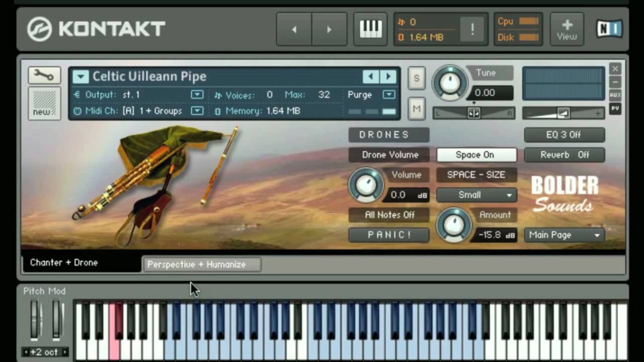The width and height of the screenshot is (644, 362).
Task: Open the View plus menu
Action: [567, 29]
